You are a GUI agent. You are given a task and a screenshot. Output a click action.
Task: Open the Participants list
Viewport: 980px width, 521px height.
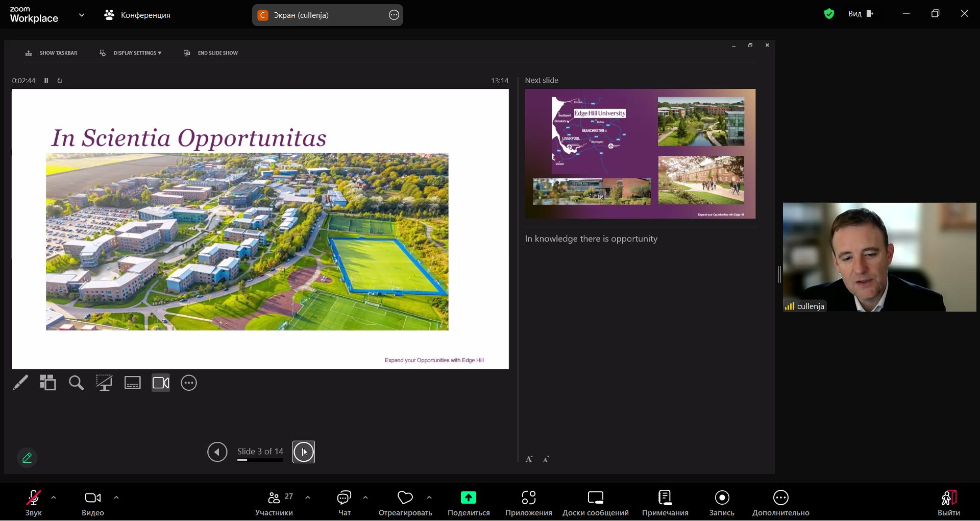274,498
